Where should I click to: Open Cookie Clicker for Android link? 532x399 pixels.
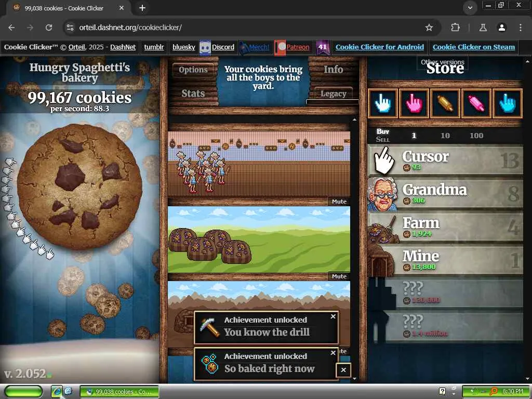380,47
